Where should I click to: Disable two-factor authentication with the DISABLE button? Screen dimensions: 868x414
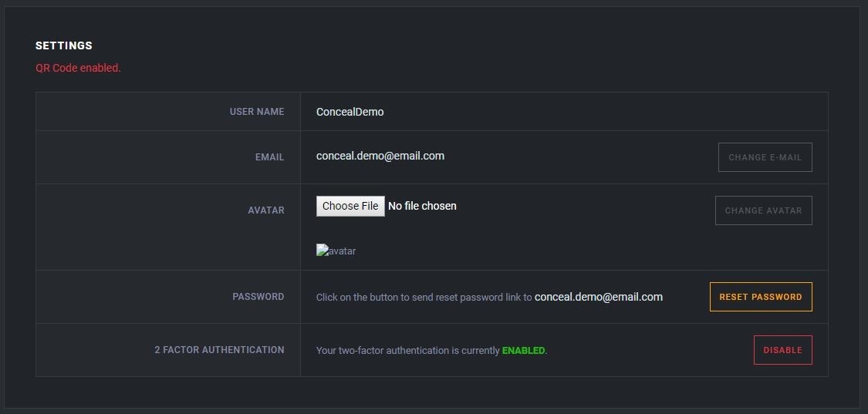click(x=782, y=350)
